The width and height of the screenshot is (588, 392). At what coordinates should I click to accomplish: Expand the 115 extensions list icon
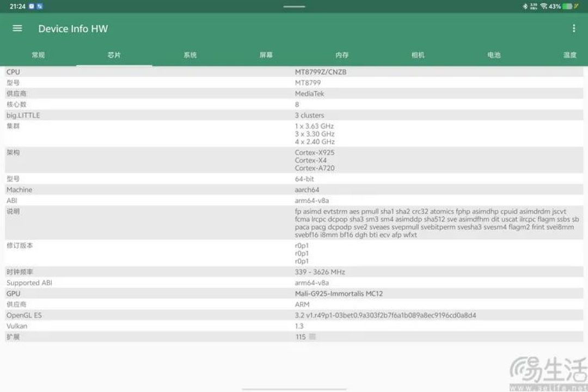[312, 337]
